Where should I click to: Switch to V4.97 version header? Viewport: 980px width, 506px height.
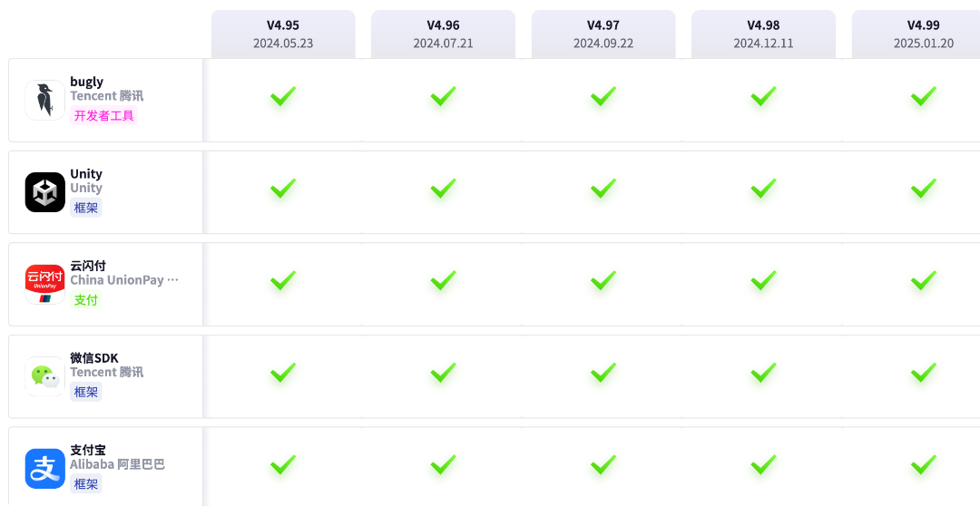603,34
